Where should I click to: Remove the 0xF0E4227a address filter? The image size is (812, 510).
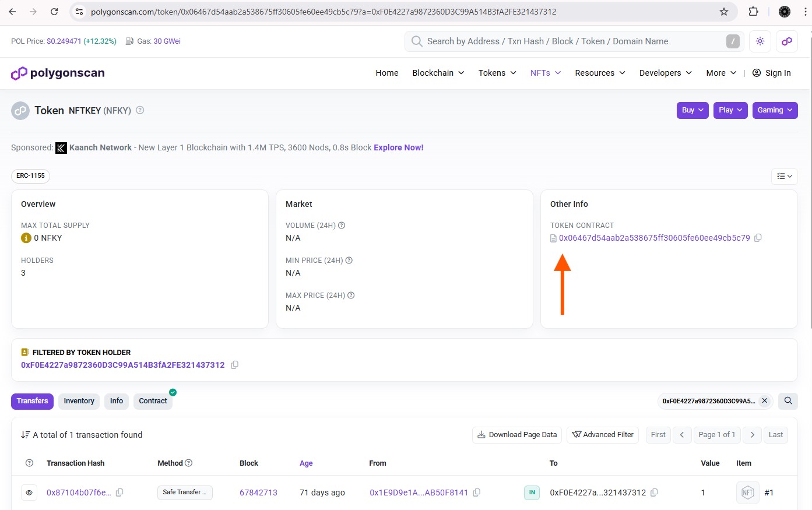tap(764, 401)
